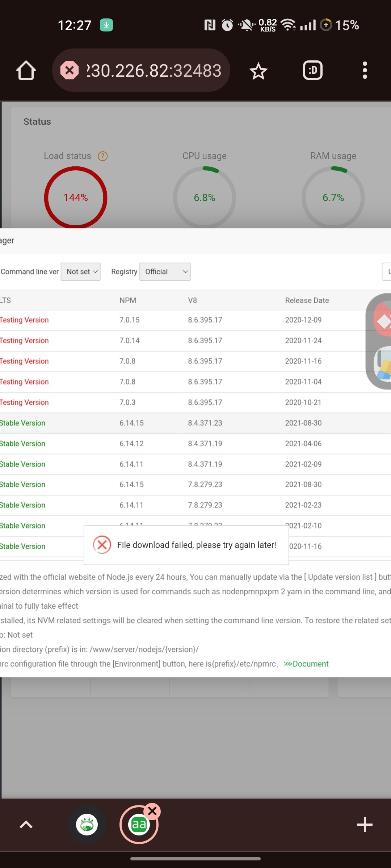Image resolution: width=391 pixels, height=868 pixels.
Task: Click the 144% load status gauge
Action: (76, 197)
